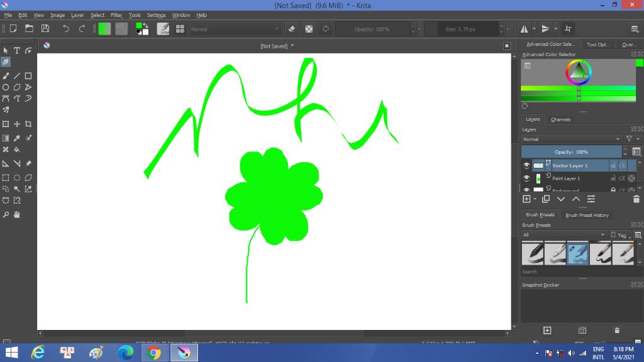
Task: Duplicate the current layer
Action: click(545, 199)
